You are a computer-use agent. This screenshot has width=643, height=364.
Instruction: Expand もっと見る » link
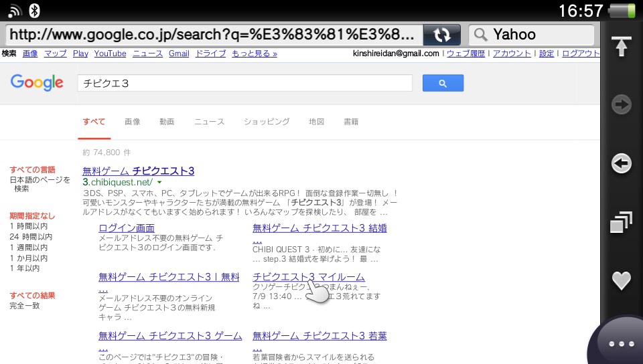pos(255,54)
